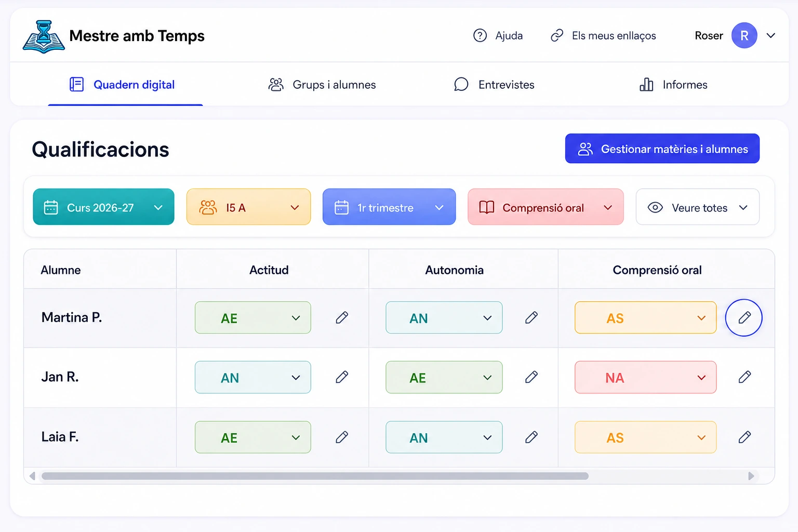The width and height of the screenshot is (798, 532).
Task: Open the Informes tab
Action: click(673, 85)
